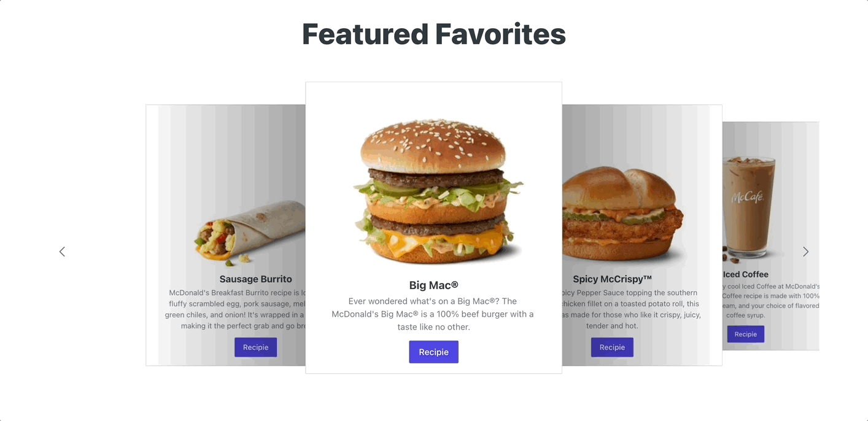Click the Sausage Burrito description text

coord(235,309)
